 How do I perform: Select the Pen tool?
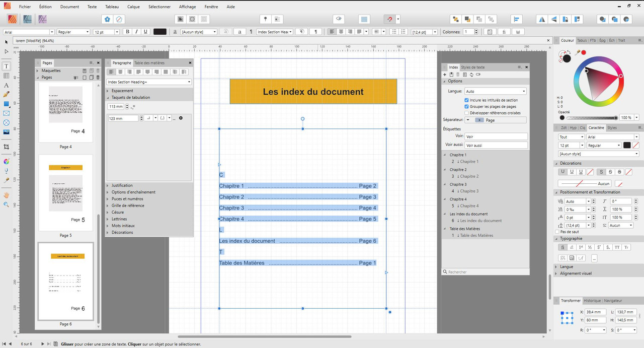pyautogui.click(x=7, y=94)
